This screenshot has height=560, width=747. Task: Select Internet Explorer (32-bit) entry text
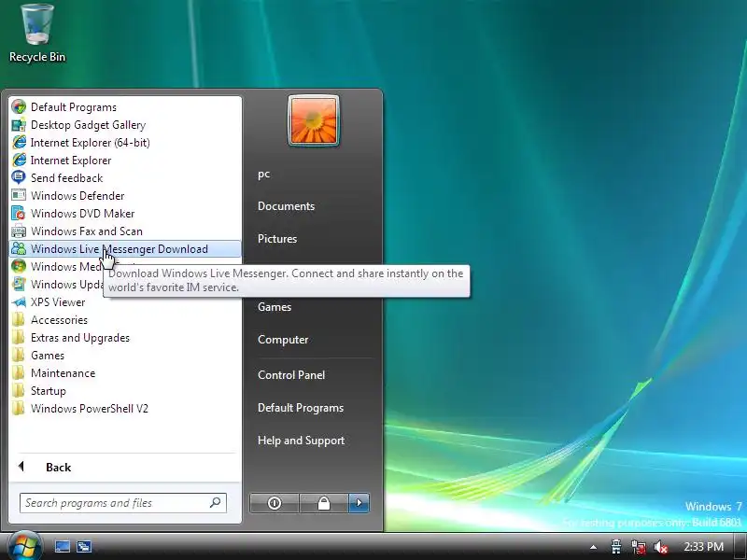coord(71,160)
